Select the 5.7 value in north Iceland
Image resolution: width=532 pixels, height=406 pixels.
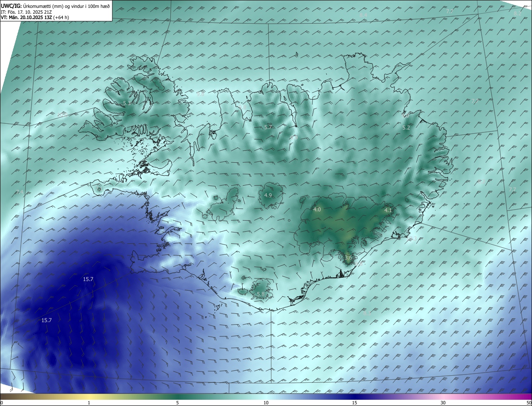[268, 127]
